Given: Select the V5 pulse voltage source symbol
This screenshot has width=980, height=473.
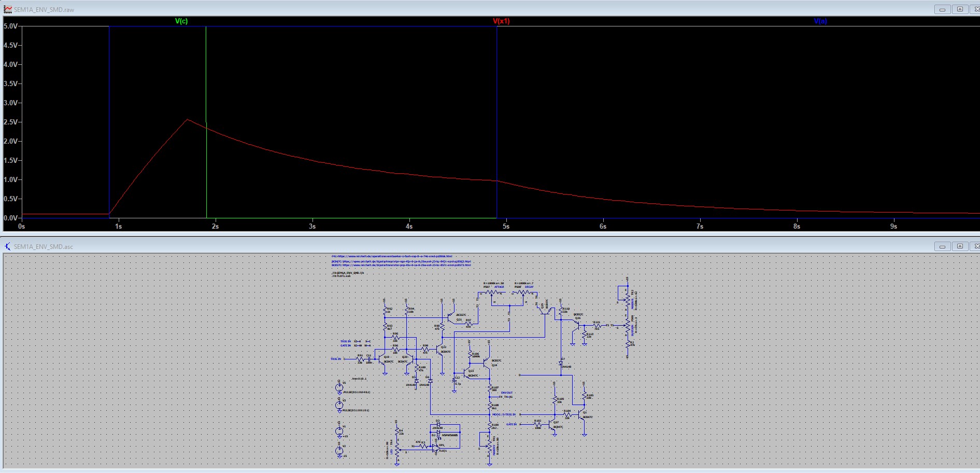Looking at the screenshot, I should 339,387.
